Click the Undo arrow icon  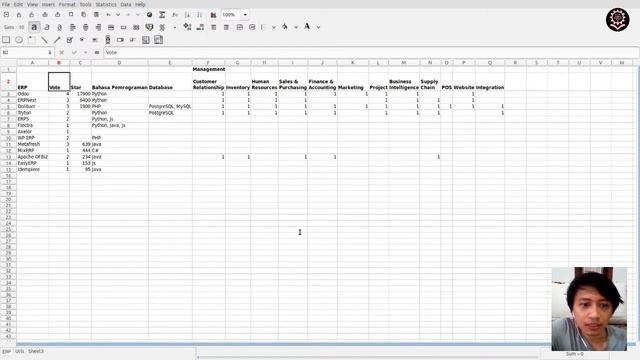[109, 15]
